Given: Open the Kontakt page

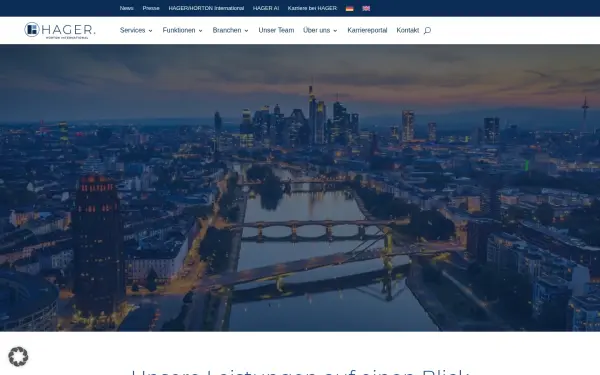Looking at the screenshot, I should (x=408, y=30).
